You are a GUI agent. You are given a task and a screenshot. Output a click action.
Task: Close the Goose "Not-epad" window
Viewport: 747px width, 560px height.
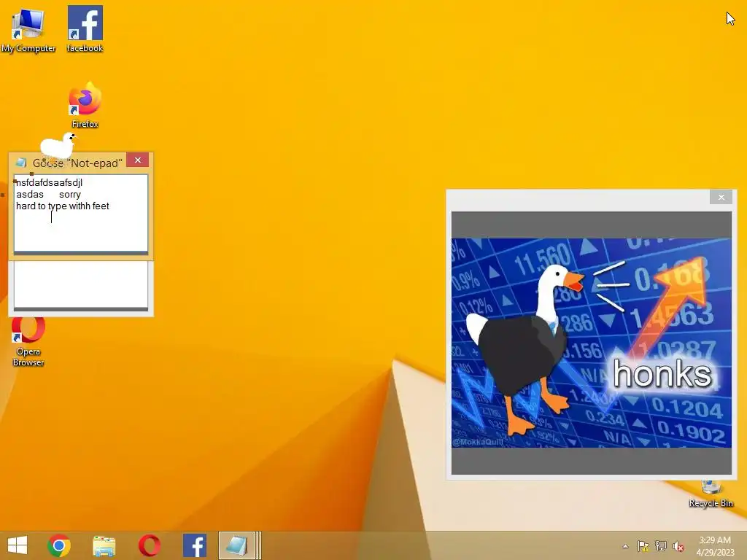pyautogui.click(x=138, y=160)
